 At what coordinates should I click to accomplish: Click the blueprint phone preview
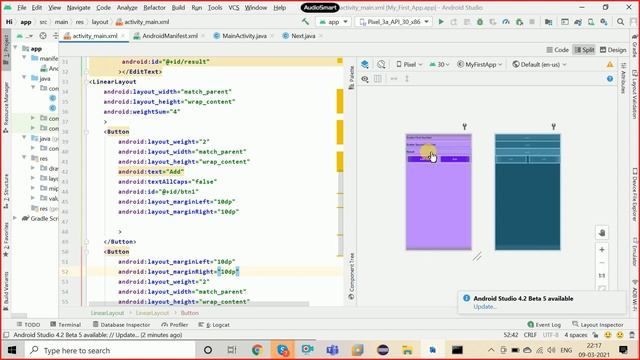(527, 192)
